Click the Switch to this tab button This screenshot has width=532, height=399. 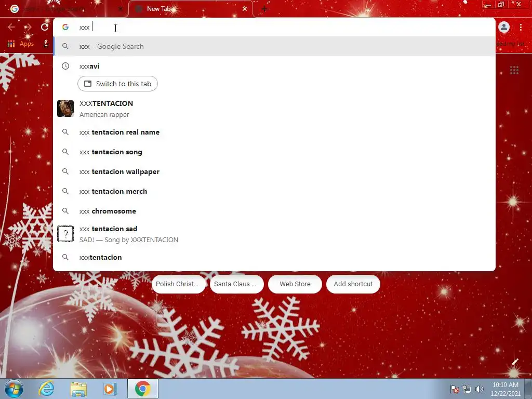click(117, 84)
